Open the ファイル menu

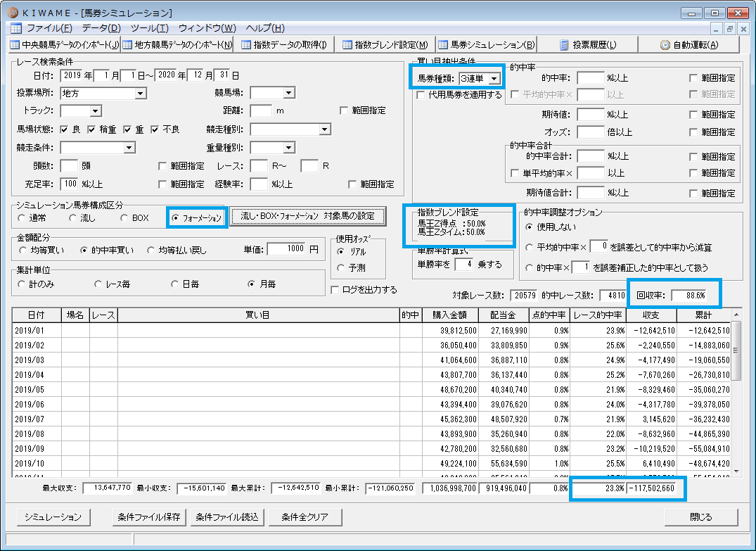click(49, 28)
